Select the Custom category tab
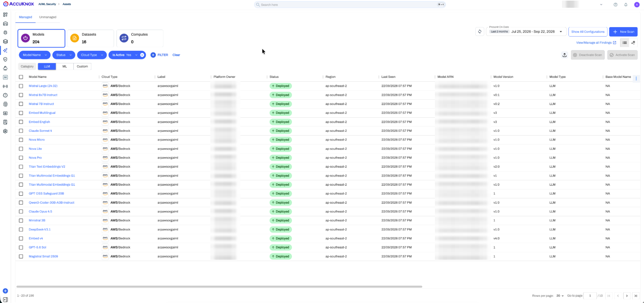The image size is (644, 303). (x=82, y=66)
